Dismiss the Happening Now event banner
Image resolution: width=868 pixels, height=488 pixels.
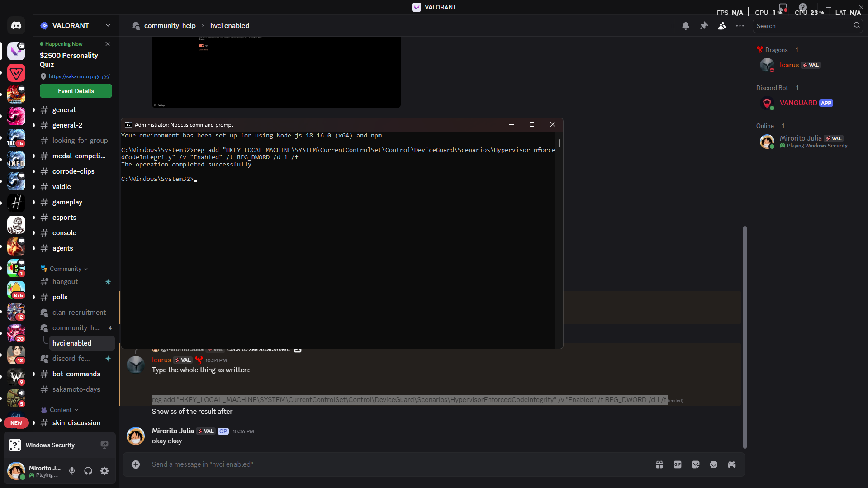108,44
